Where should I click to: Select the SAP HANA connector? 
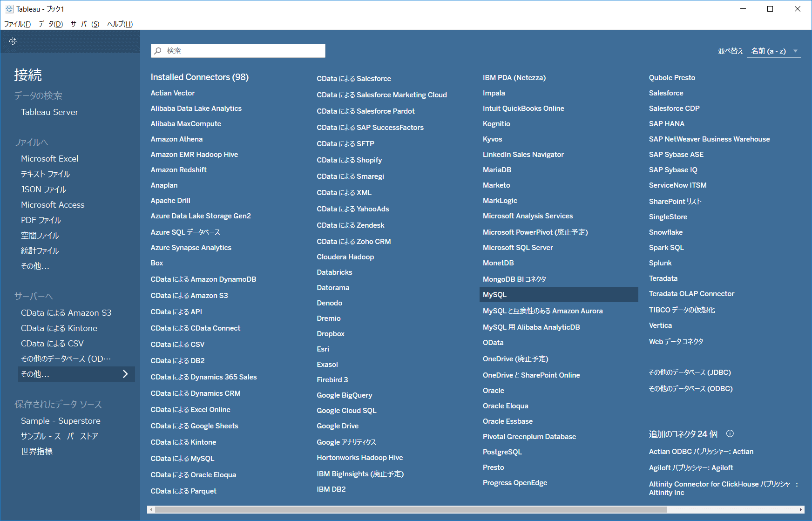point(667,124)
